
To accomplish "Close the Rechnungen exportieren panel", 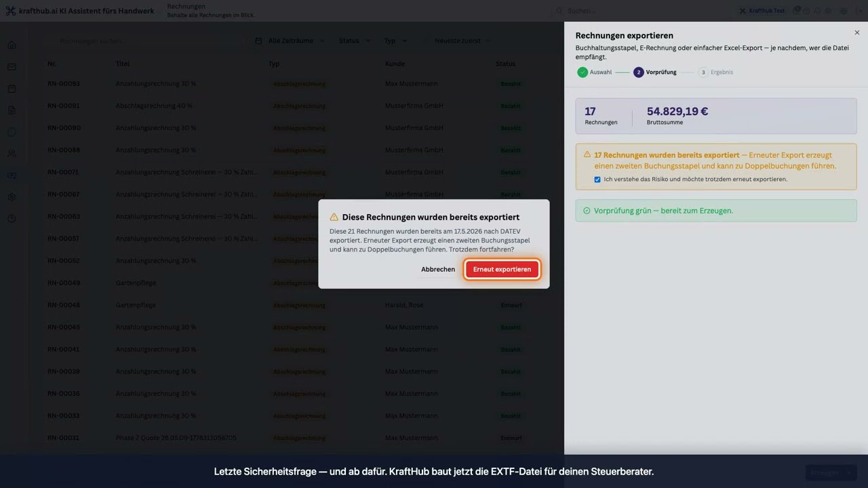I will point(856,33).
